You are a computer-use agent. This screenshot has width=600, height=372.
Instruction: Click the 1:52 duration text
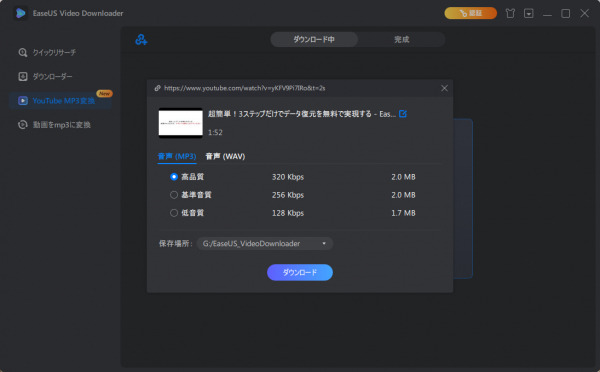pos(215,132)
